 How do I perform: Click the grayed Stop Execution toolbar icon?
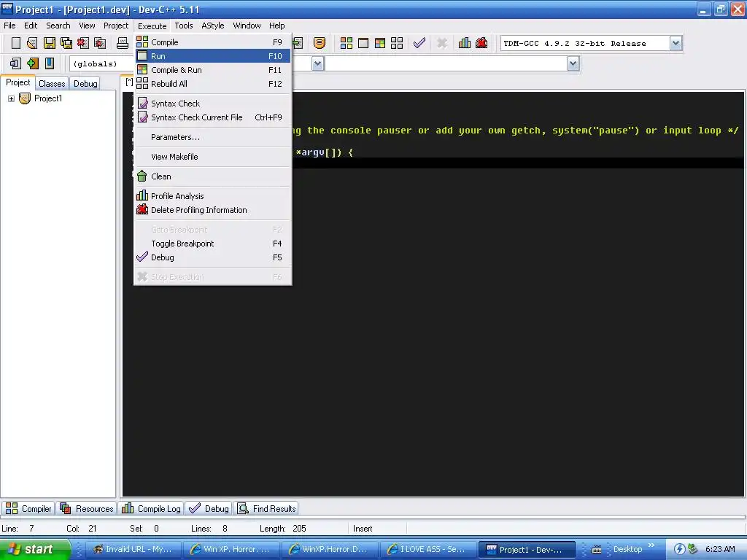point(442,43)
